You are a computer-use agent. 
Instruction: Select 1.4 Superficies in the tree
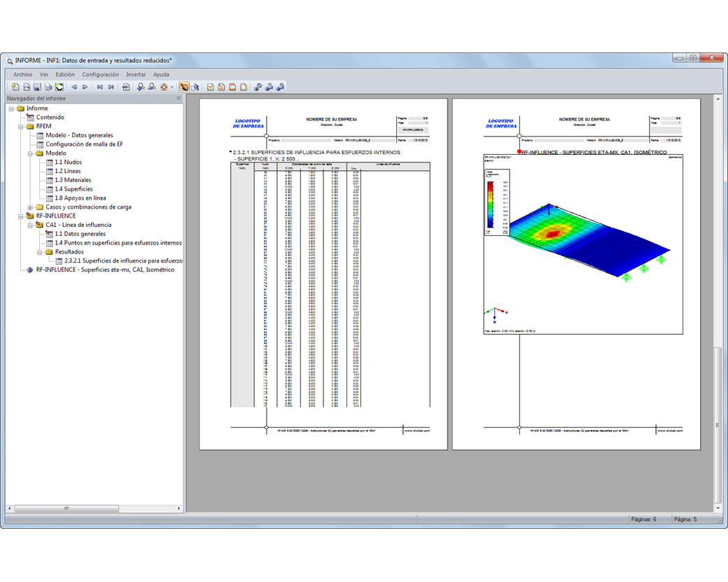pyautogui.click(x=73, y=189)
